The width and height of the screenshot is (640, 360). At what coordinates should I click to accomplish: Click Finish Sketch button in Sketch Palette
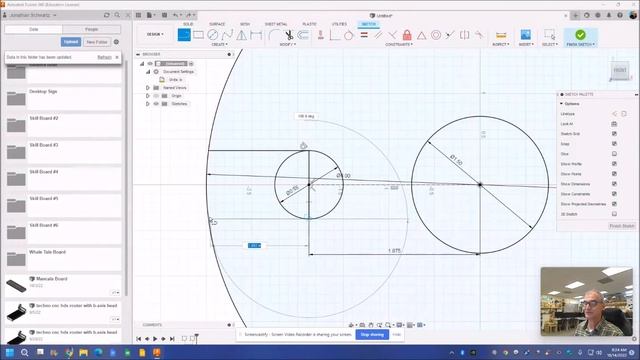click(x=622, y=226)
